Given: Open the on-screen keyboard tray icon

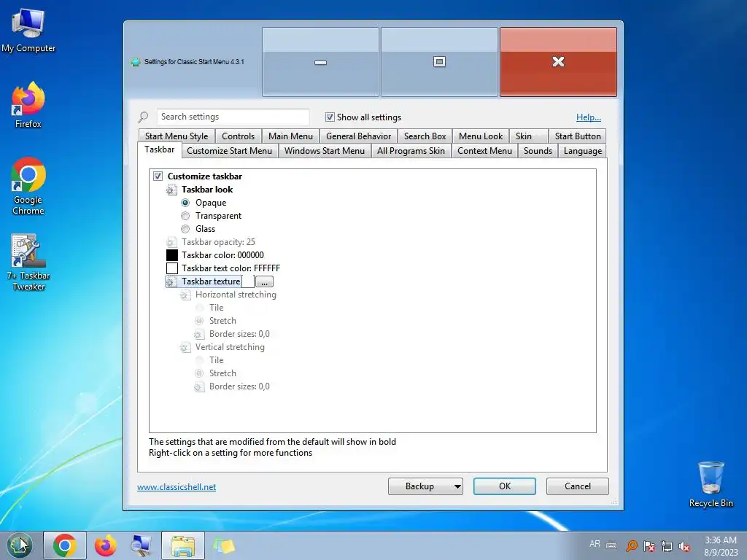Looking at the screenshot, I should (x=611, y=545).
